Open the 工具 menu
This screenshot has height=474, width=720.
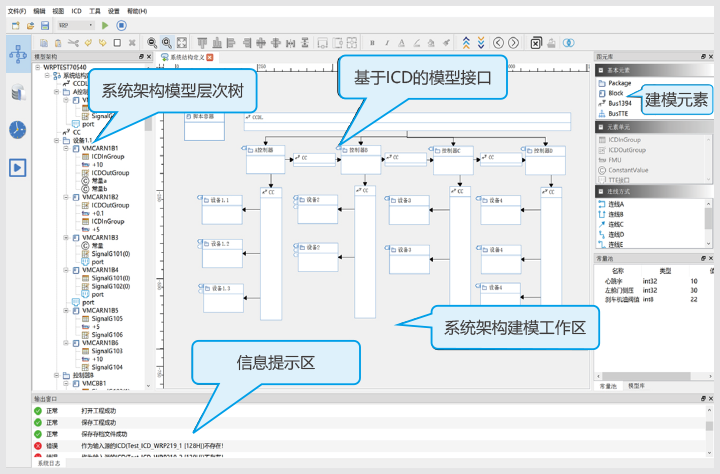coord(95,9)
